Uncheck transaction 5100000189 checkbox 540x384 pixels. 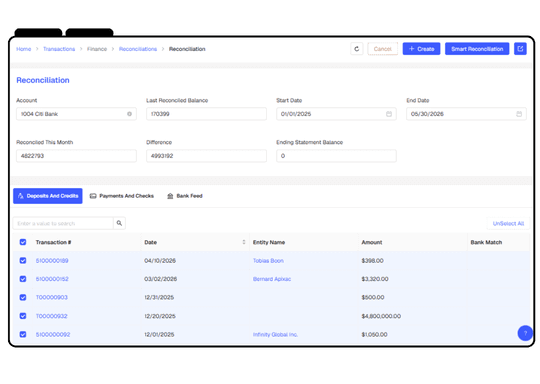coord(23,260)
